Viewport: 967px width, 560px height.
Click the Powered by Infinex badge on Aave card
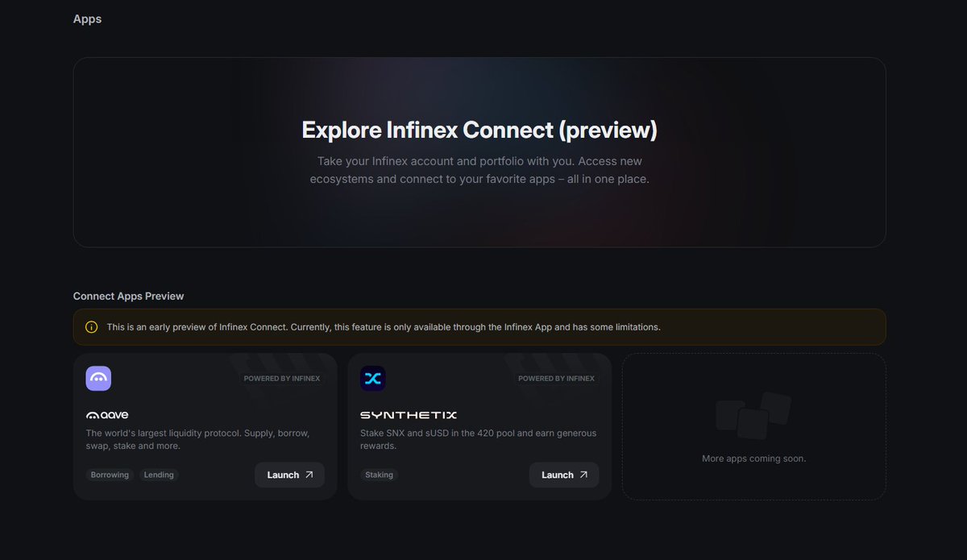pyautogui.click(x=282, y=379)
